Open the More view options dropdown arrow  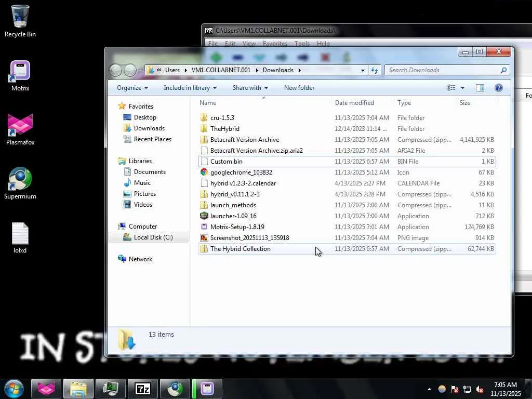462,88
